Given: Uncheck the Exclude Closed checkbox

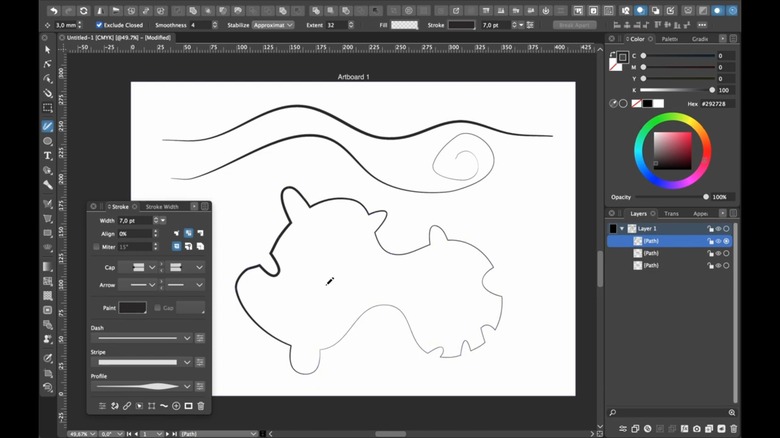Looking at the screenshot, I should 99,24.
